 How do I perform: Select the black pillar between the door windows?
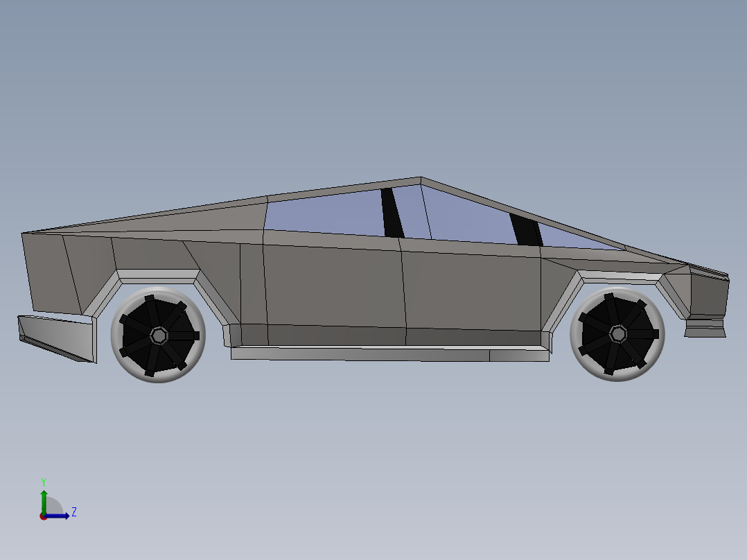(392, 213)
